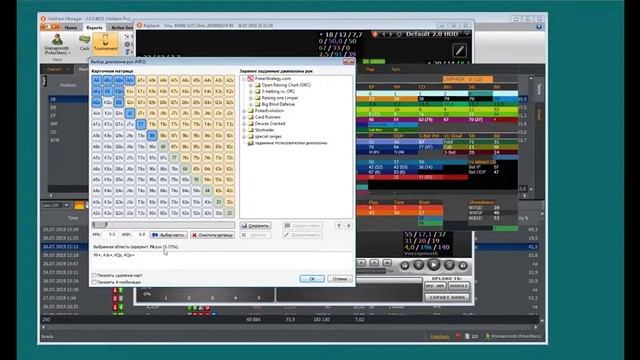Expand the 3-betting vs. ORC folder

251,91
